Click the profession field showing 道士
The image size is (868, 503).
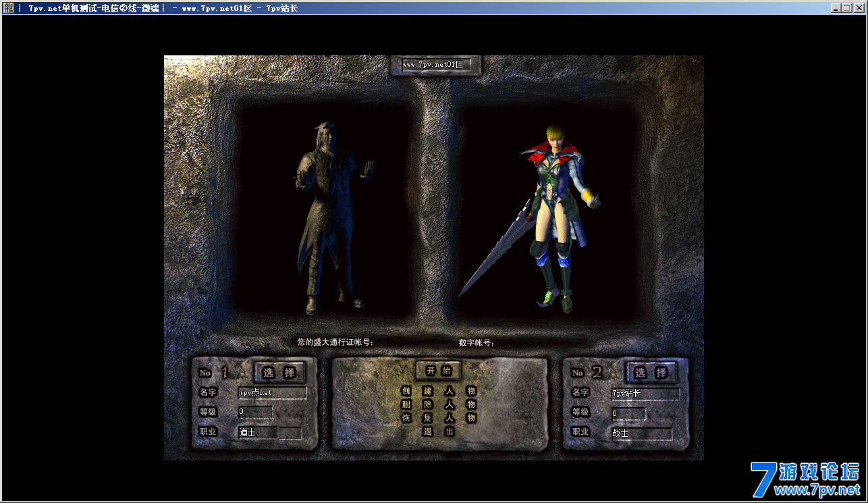click(x=257, y=433)
